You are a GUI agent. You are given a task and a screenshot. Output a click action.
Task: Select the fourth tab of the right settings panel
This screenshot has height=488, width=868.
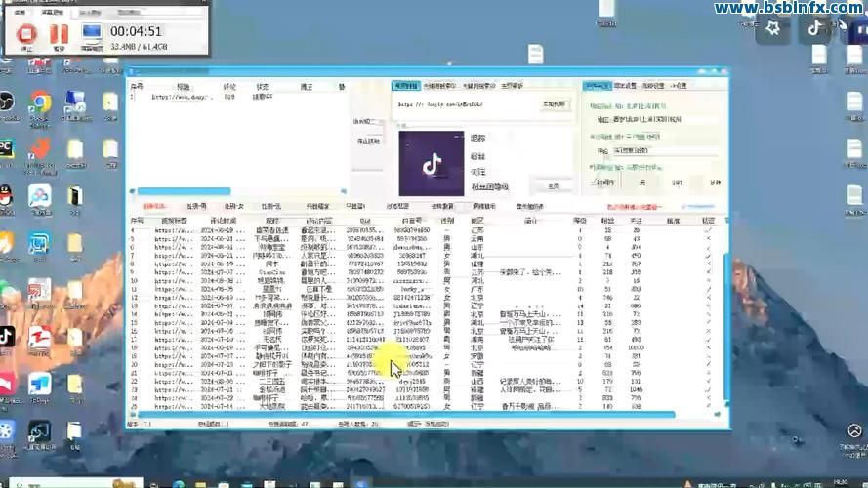coord(679,86)
